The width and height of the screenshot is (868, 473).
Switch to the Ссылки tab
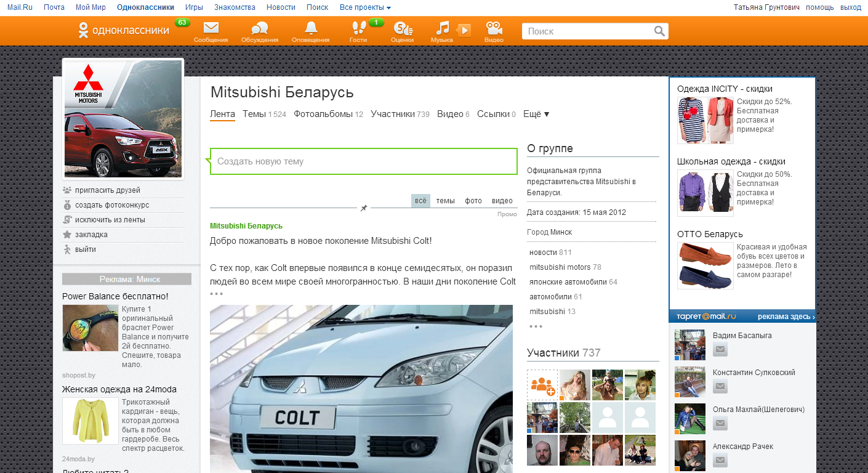(x=496, y=114)
